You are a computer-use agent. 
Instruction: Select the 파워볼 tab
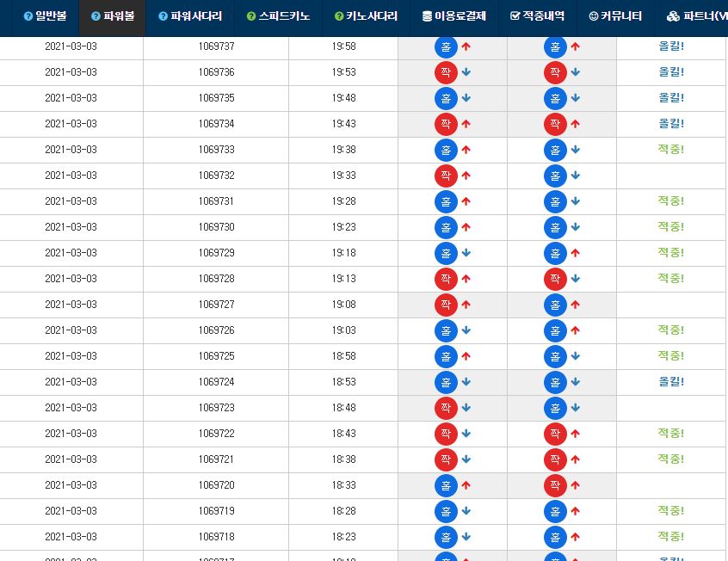point(113,16)
